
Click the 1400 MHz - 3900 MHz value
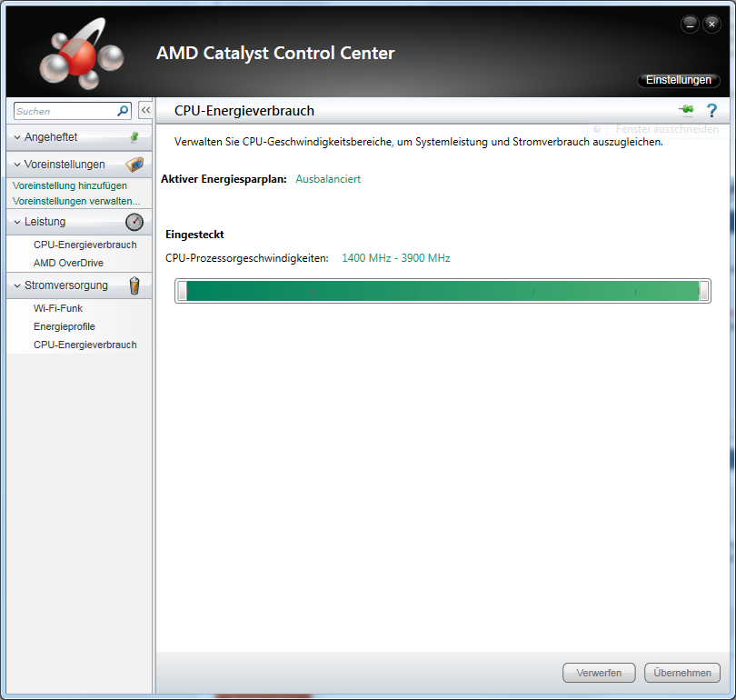[395, 258]
